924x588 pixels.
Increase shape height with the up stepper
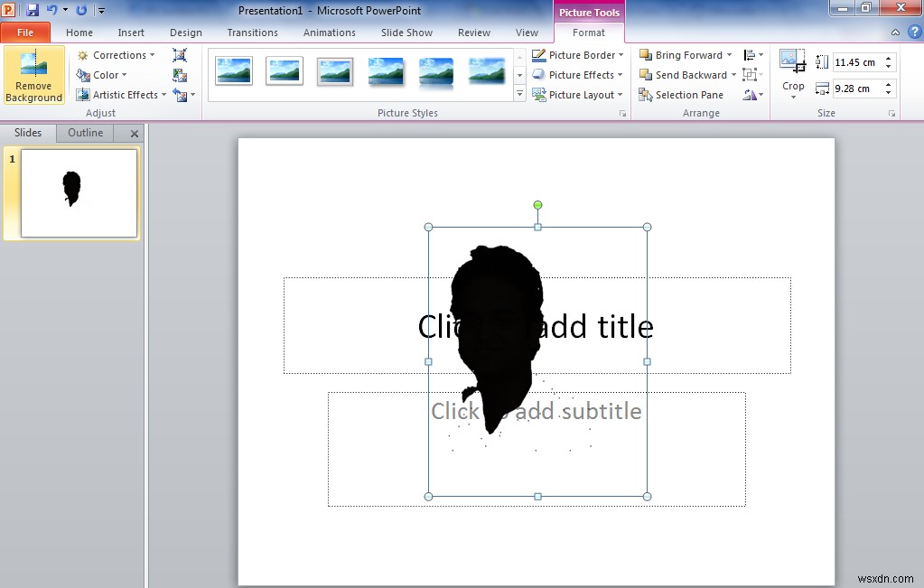889,57
